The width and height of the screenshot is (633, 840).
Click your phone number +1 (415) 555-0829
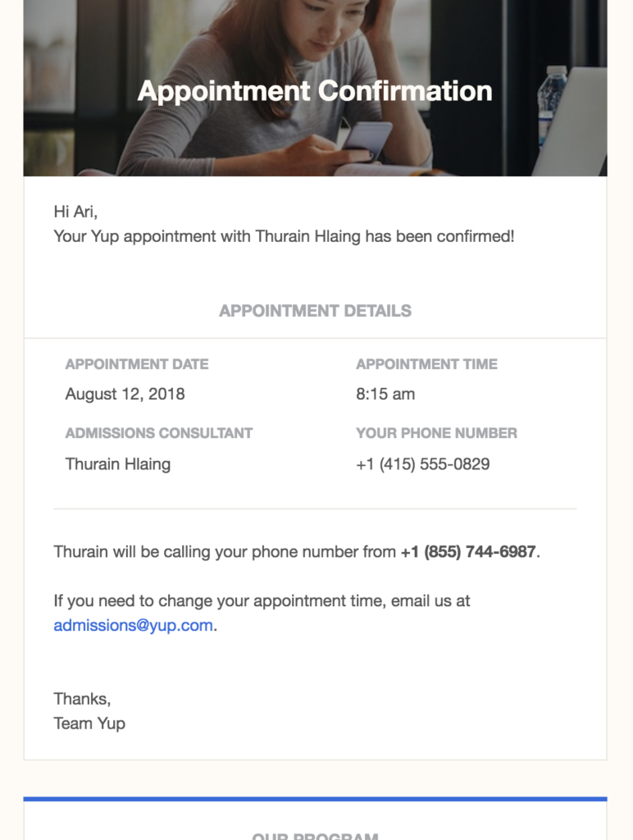422,464
